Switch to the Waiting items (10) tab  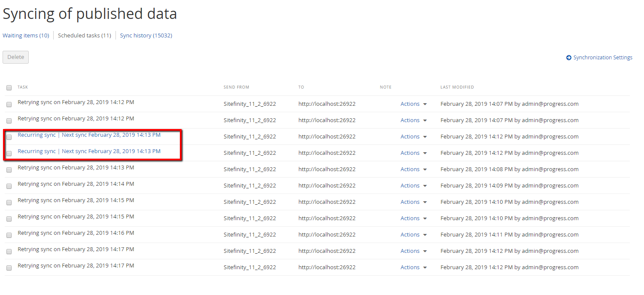26,36
